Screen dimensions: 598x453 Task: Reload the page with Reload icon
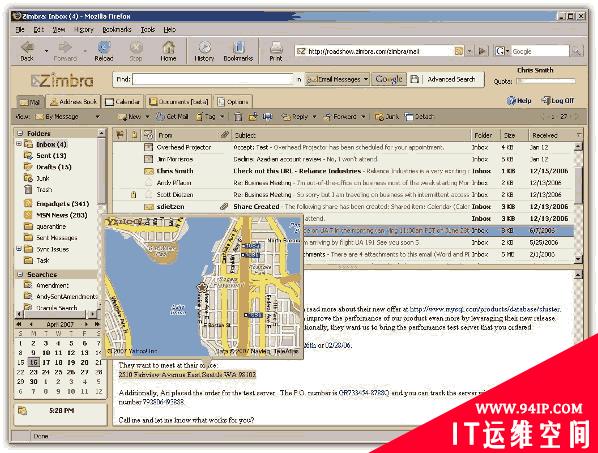coord(104,48)
